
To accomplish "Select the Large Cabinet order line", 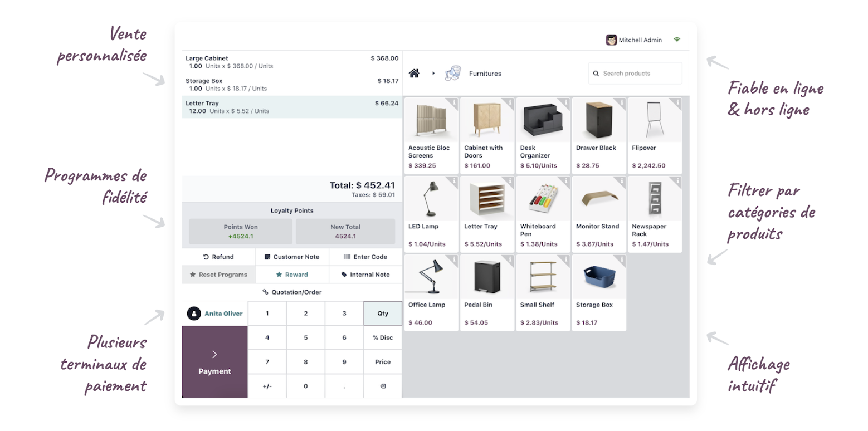I will [x=292, y=62].
